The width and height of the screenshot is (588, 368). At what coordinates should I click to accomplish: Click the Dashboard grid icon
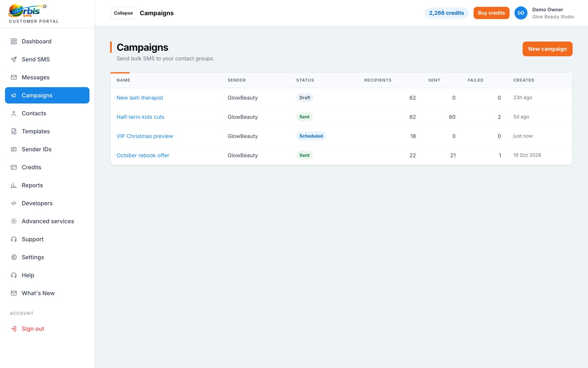(14, 42)
